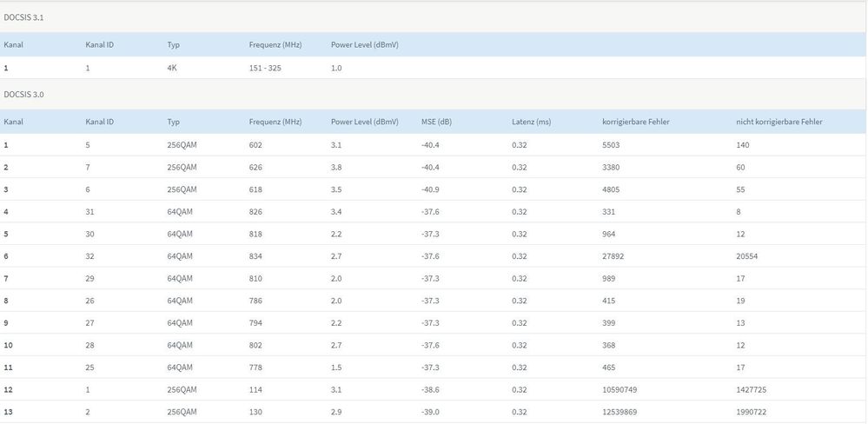Click uncorrectable errors value 140
This screenshot has width=868, height=424.
click(x=742, y=145)
